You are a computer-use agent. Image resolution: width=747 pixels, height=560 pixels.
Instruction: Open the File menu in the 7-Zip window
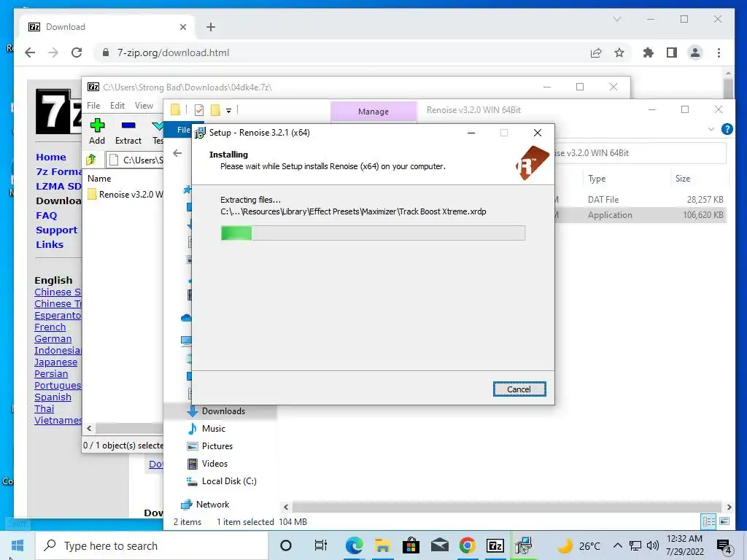tap(93, 105)
